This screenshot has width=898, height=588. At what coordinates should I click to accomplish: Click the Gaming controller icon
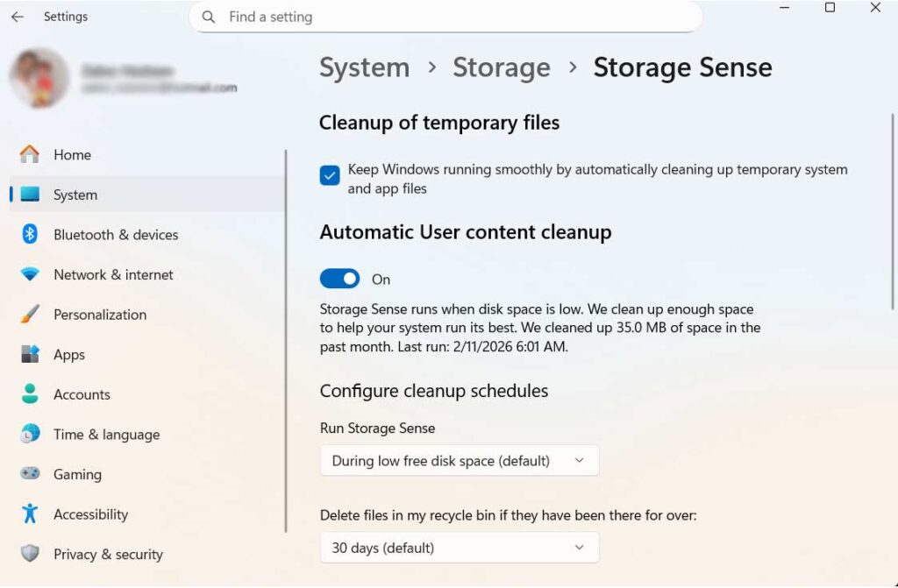coord(30,474)
